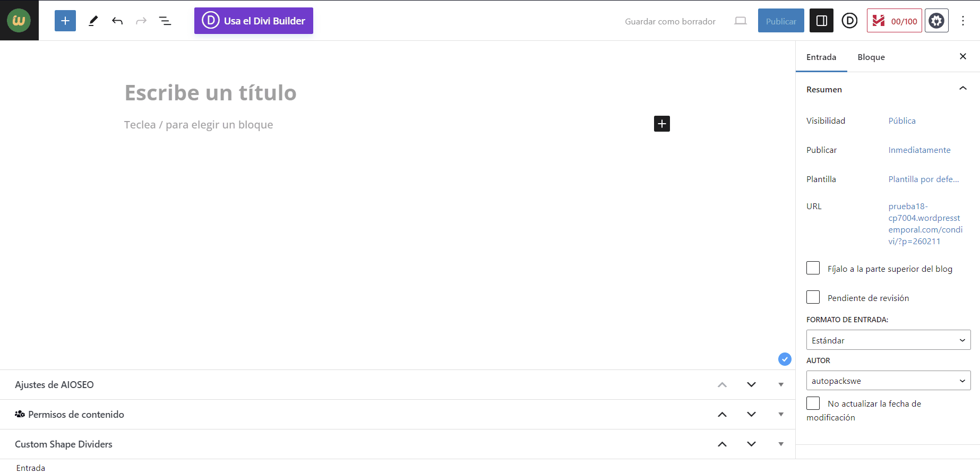This screenshot has width=980, height=473.
Task: Click the Escribe un título field
Action: [x=210, y=93]
